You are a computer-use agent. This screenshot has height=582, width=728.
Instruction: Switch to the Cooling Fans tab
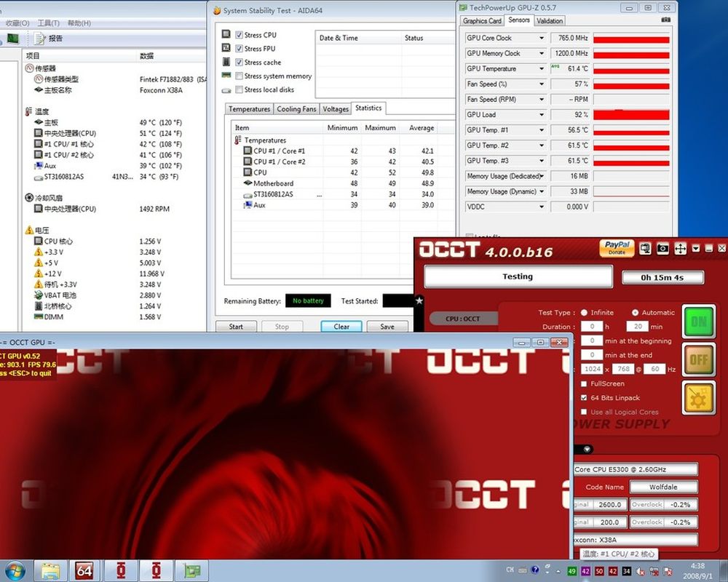[x=296, y=109]
